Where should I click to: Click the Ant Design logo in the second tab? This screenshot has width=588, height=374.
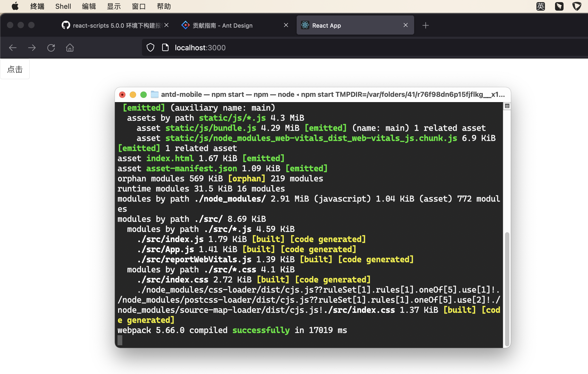coord(185,25)
